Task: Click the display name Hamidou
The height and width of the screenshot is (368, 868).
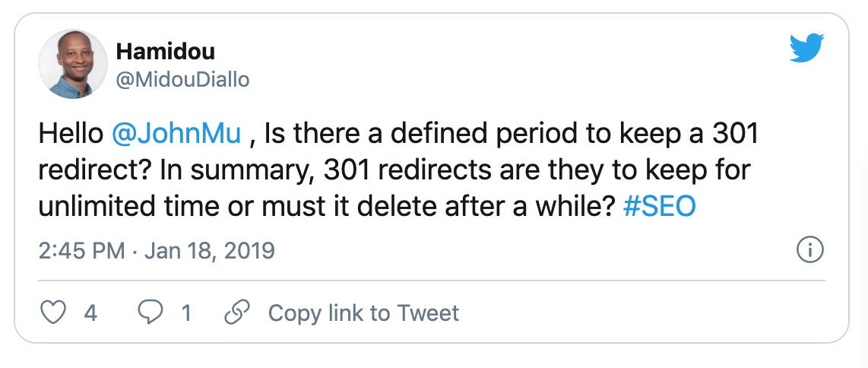Action: pos(165,52)
